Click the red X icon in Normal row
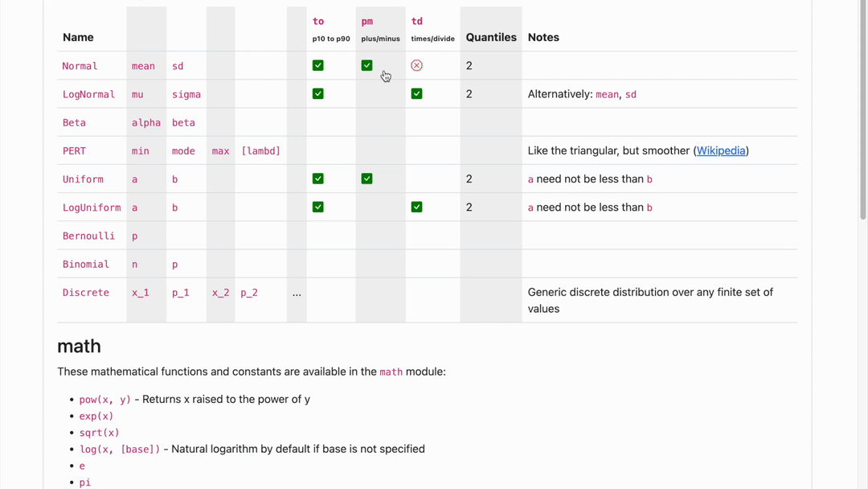The height and width of the screenshot is (489, 868). [x=416, y=66]
